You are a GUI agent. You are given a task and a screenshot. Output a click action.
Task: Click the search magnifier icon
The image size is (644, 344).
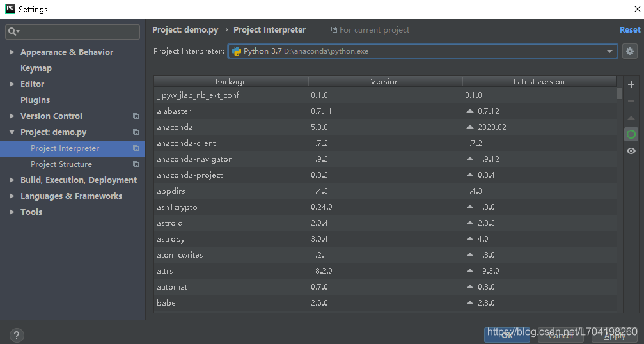point(13,31)
